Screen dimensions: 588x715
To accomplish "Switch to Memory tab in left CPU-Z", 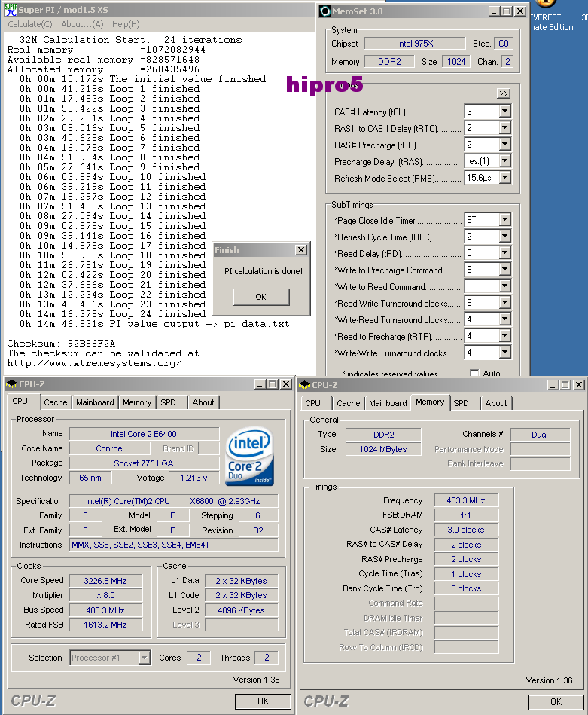I will coord(137,402).
